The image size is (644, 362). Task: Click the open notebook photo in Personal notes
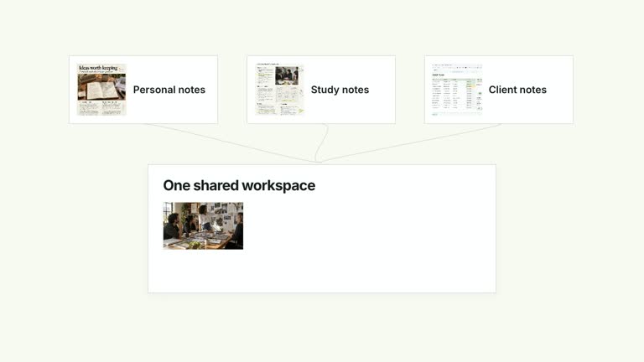101,87
